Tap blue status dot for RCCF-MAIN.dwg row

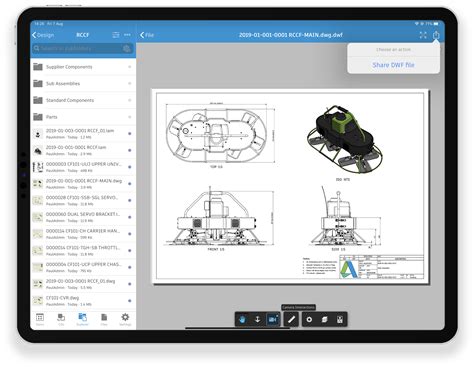130,184
